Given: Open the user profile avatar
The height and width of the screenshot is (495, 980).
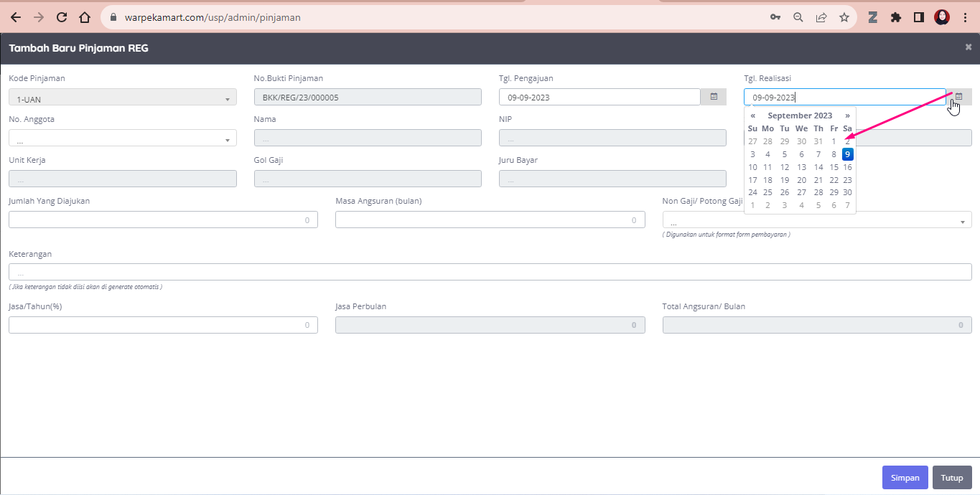Looking at the screenshot, I should pos(942,17).
